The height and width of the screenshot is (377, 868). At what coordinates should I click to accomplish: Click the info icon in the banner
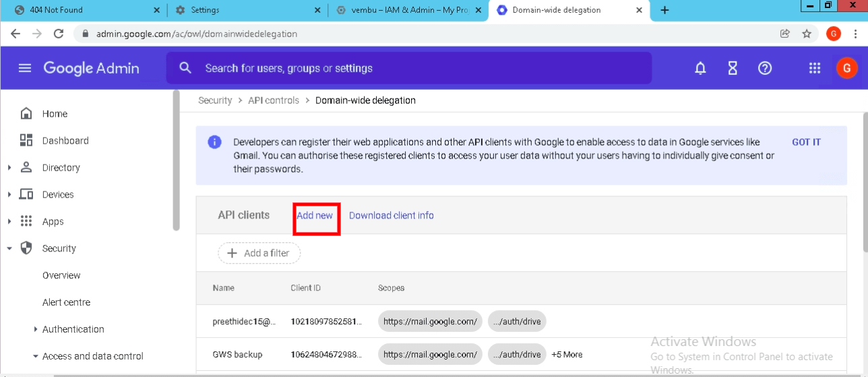[214, 142]
